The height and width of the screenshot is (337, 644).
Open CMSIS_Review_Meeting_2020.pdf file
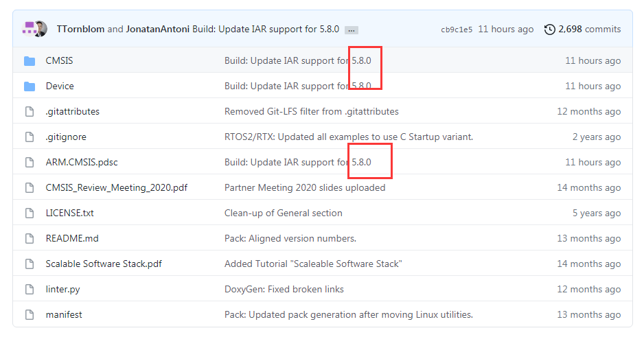point(116,187)
